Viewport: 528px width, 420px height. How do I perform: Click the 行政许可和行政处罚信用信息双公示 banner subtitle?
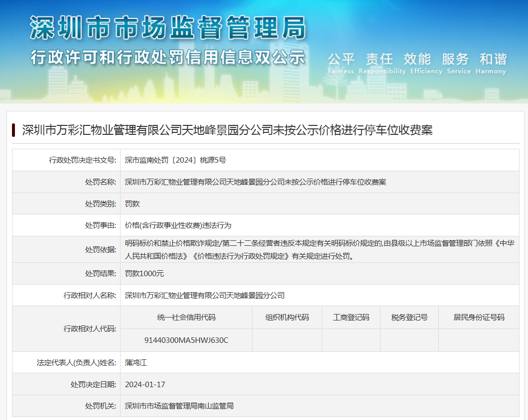point(167,57)
